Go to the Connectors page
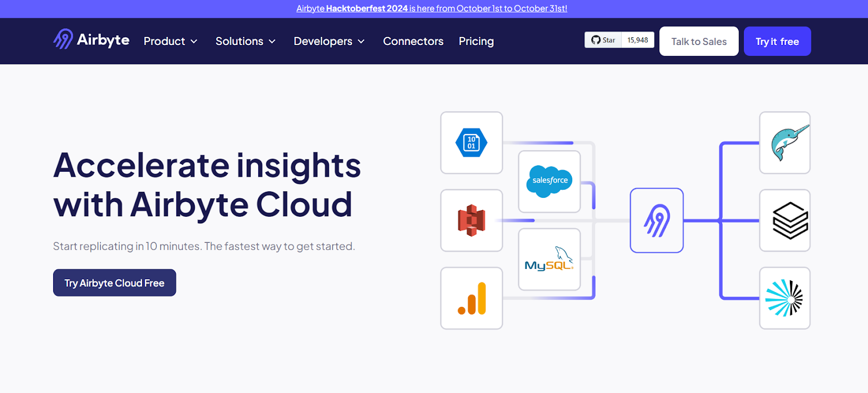Image resolution: width=868 pixels, height=393 pixels. pos(413,41)
